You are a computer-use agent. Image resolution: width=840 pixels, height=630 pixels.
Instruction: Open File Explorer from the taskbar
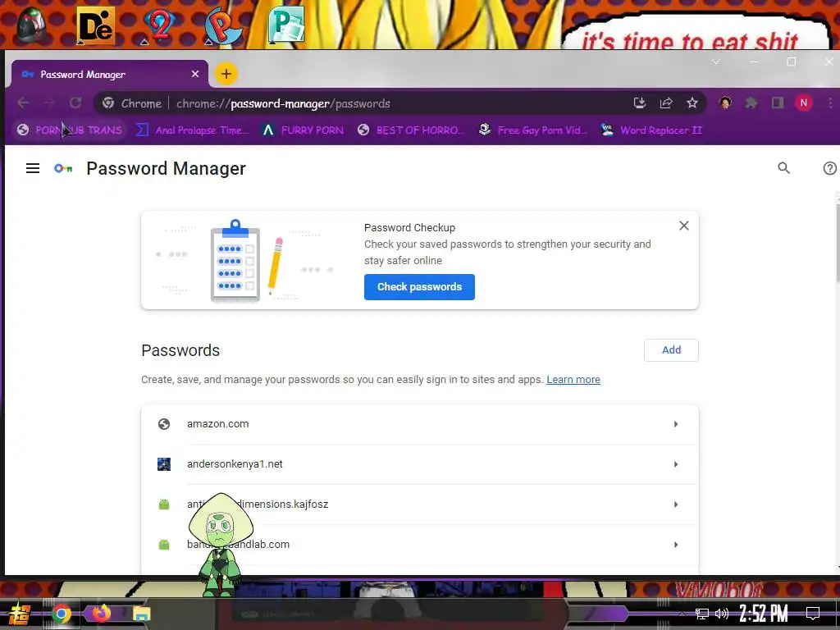coord(141,614)
